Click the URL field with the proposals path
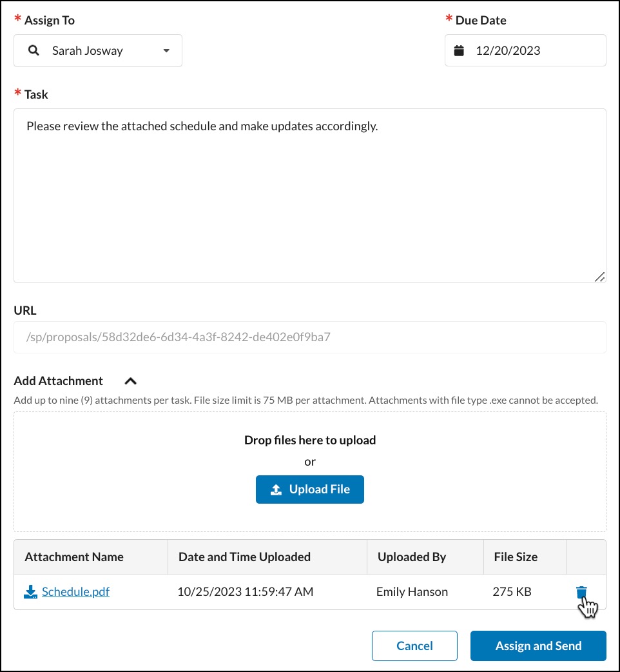Image resolution: width=620 pixels, height=672 pixels. 309,337
